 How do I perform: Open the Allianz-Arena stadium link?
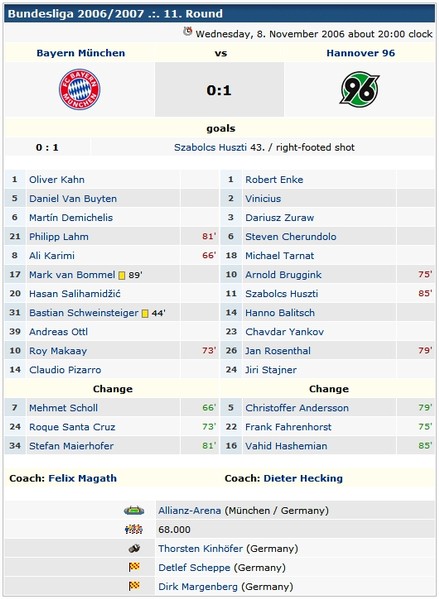click(190, 510)
